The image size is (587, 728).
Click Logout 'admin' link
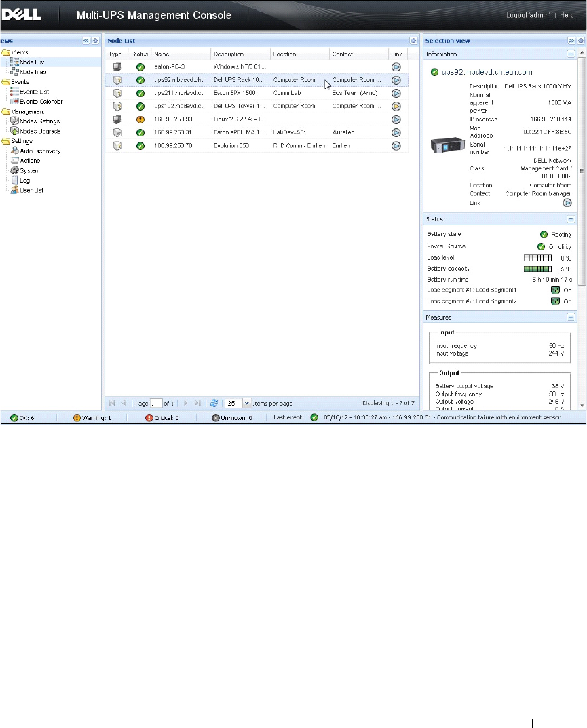(x=527, y=16)
